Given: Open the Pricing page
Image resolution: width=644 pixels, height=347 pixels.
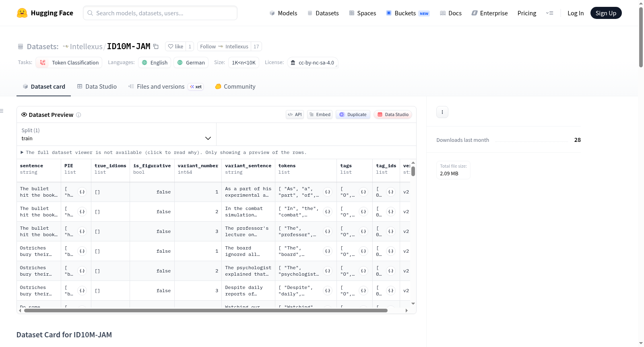Looking at the screenshot, I should [527, 13].
